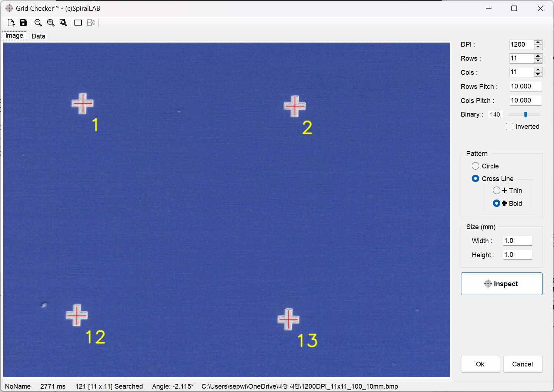Click the Height size input field
This screenshot has width=554, height=392.
517,255
